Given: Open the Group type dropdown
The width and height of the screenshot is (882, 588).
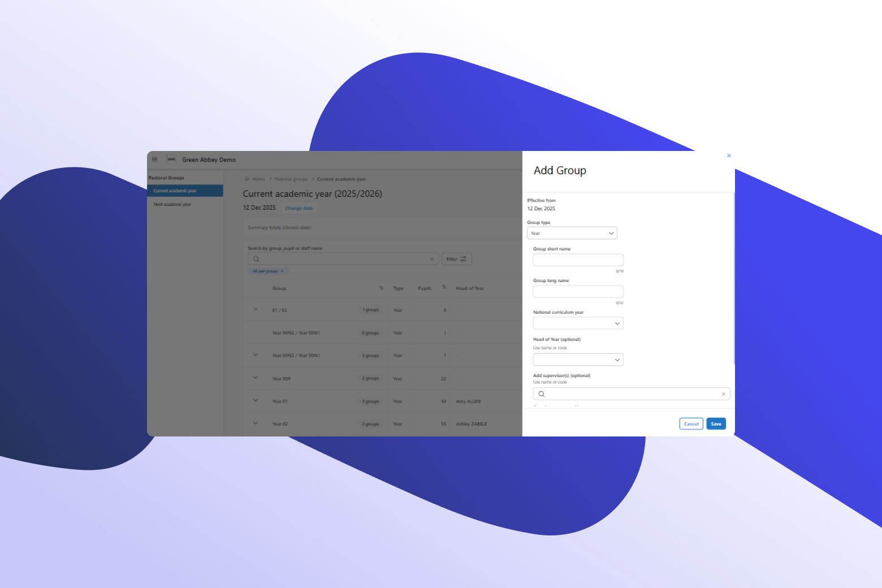Looking at the screenshot, I should pos(572,234).
